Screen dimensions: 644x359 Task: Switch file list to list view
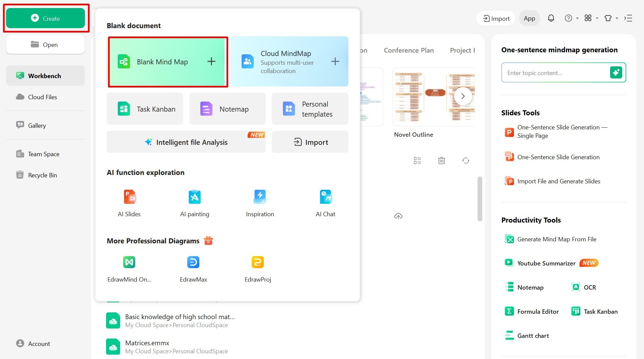click(x=417, y=161)
